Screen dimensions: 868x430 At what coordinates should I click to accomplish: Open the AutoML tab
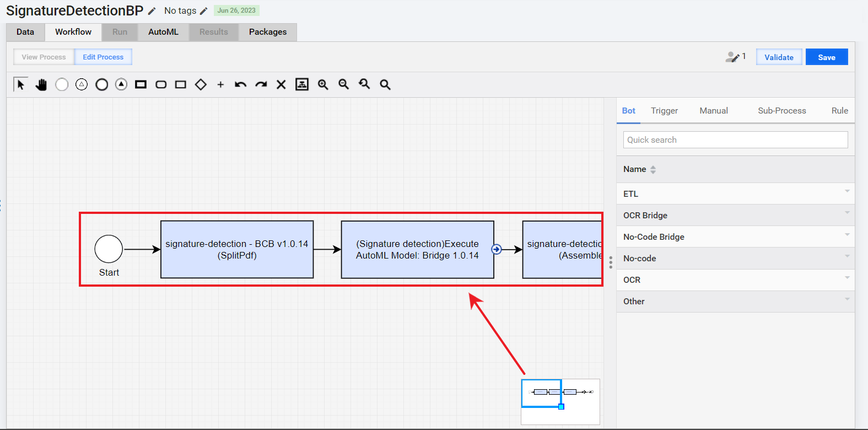pyautogui.click(x=163, y=32)
